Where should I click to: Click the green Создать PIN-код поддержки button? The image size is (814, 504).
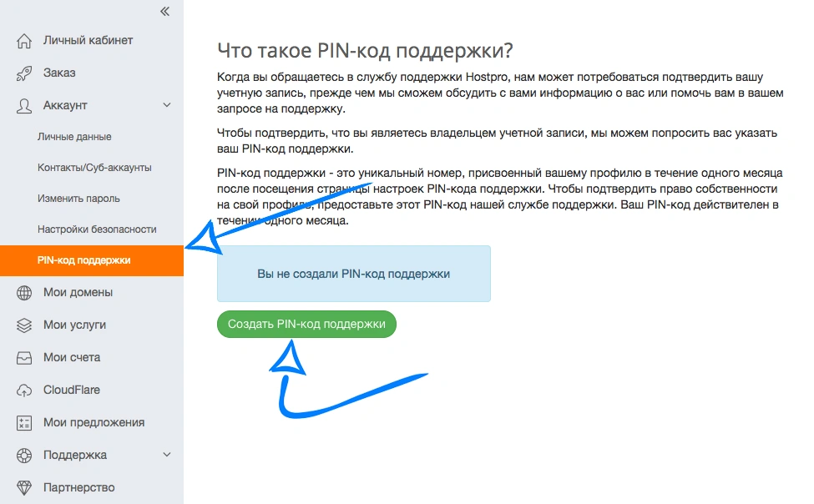306,324
